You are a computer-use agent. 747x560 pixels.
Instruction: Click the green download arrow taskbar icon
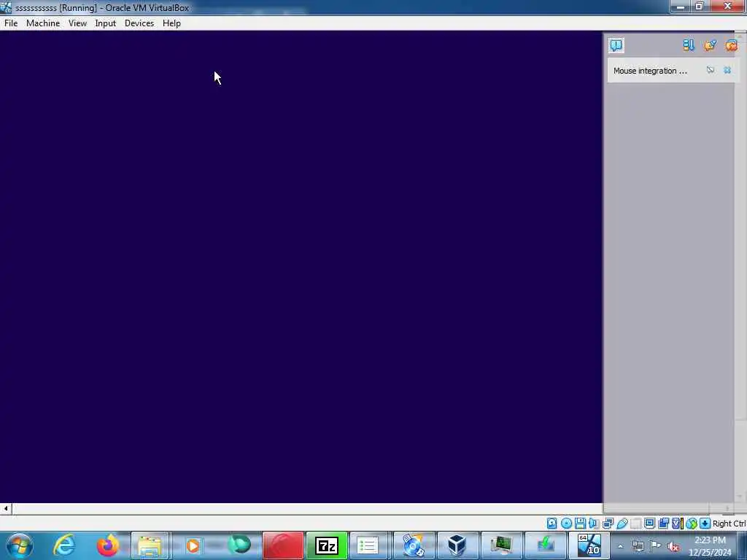[x=545, y=545]
